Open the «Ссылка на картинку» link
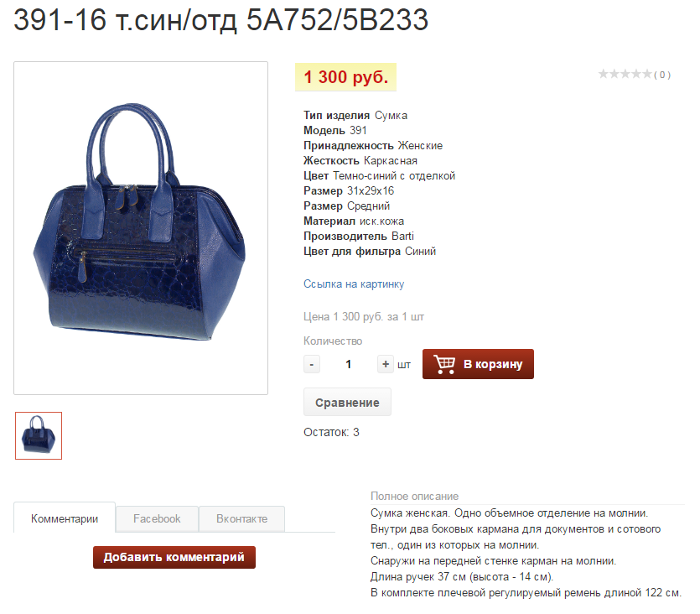700x614 pixels. point(354,284)
